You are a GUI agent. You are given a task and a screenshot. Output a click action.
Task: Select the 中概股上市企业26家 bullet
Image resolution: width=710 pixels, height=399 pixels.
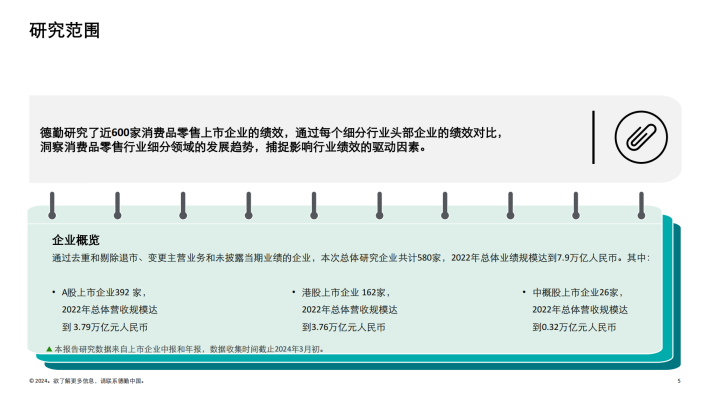(x=577, y=293)
